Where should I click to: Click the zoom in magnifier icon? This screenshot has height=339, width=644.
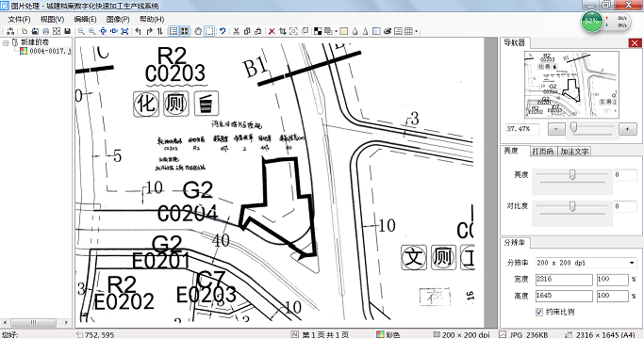92,31
